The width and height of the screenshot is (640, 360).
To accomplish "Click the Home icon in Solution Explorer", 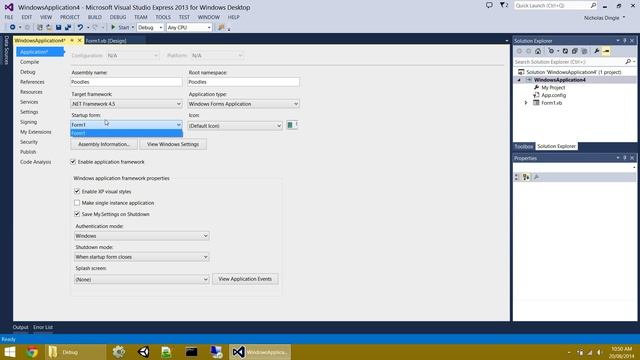I will (x=538, y=51).
